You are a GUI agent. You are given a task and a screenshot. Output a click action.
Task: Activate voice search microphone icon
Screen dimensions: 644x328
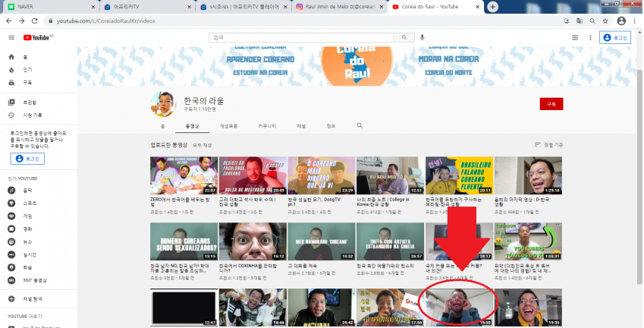(x=423, y=37)
